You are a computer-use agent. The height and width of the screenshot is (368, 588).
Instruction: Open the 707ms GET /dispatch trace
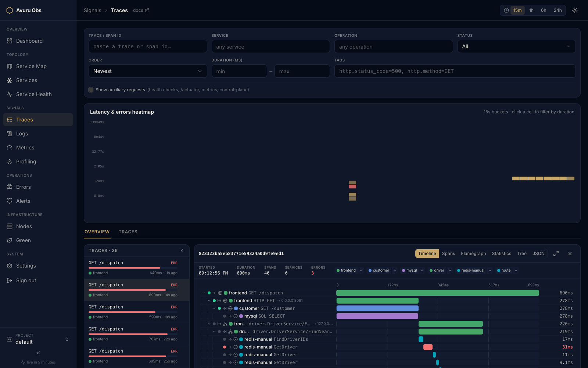(137, 334)
